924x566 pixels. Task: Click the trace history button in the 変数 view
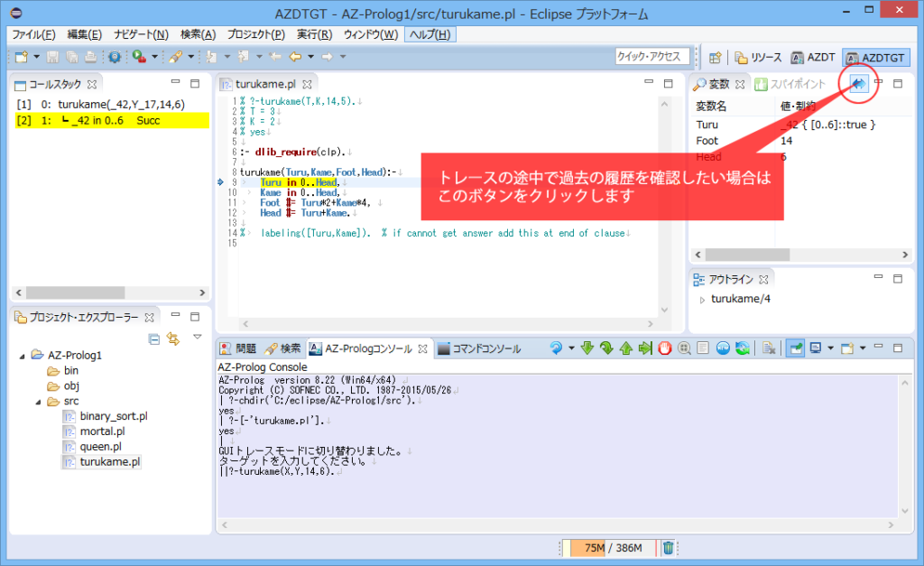coord(859,84)
